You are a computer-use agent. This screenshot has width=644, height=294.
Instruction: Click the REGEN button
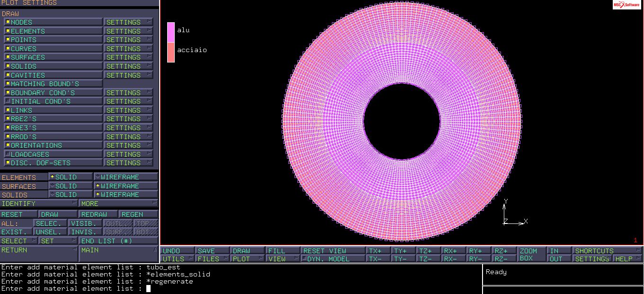138,214
